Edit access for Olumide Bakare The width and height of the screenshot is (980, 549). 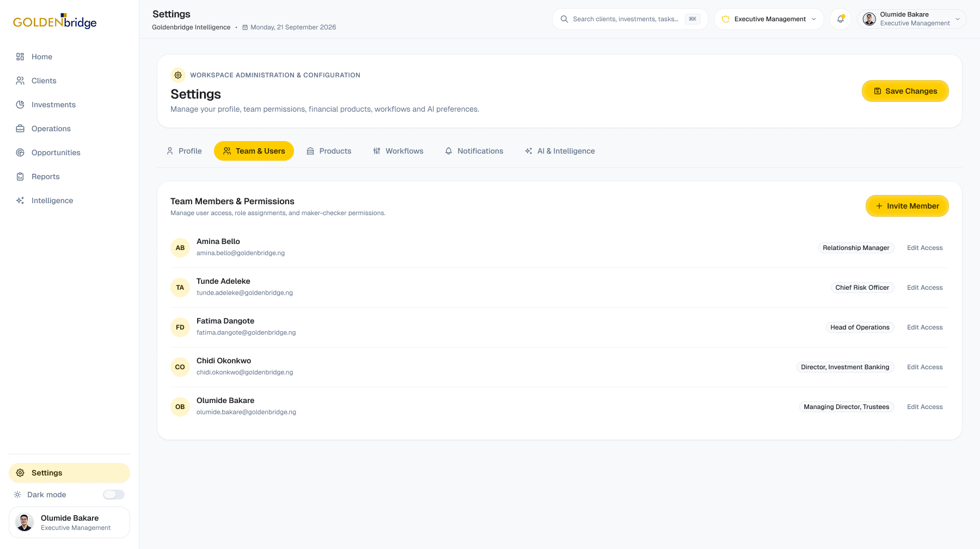pyautogui.click(x=925, y=407)
